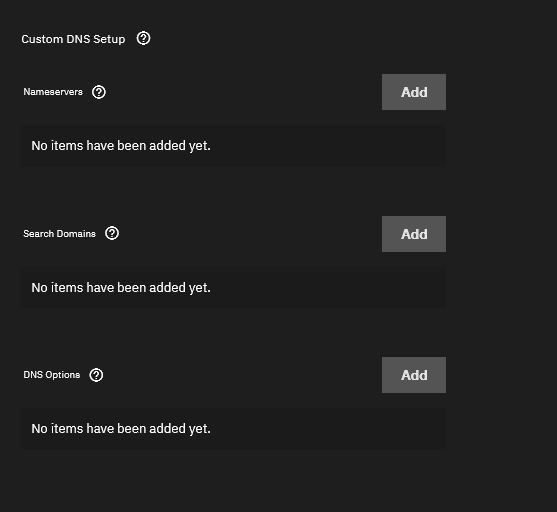Image resolution: width=557 pixels, height=512 pixels.
Task: Add a new search domain entry
Action: click(x=414, y=234)
